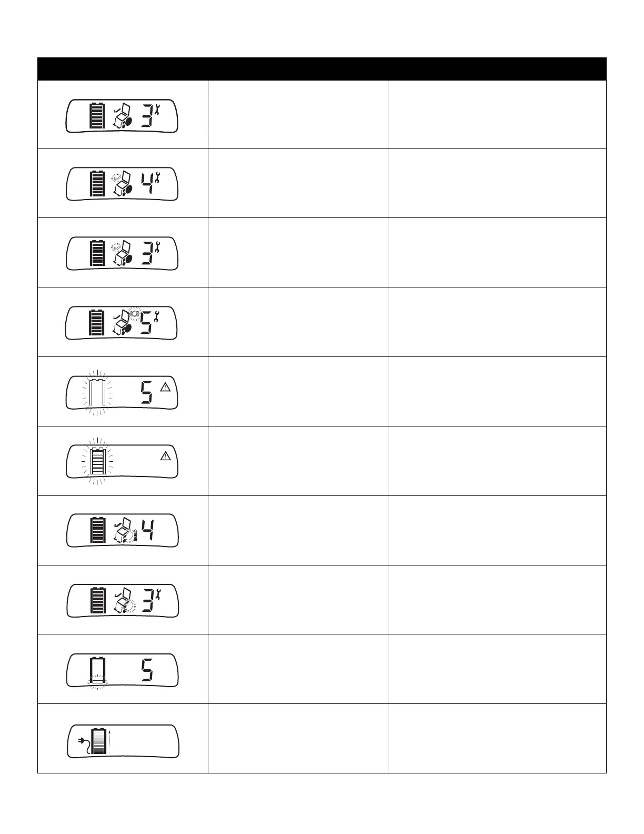Click the black header bar of the table
Screen dimensions: 644x834
(321, 68)
